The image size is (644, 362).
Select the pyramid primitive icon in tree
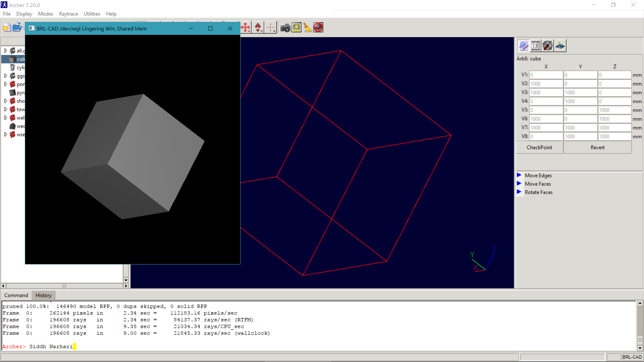(13, 93)
